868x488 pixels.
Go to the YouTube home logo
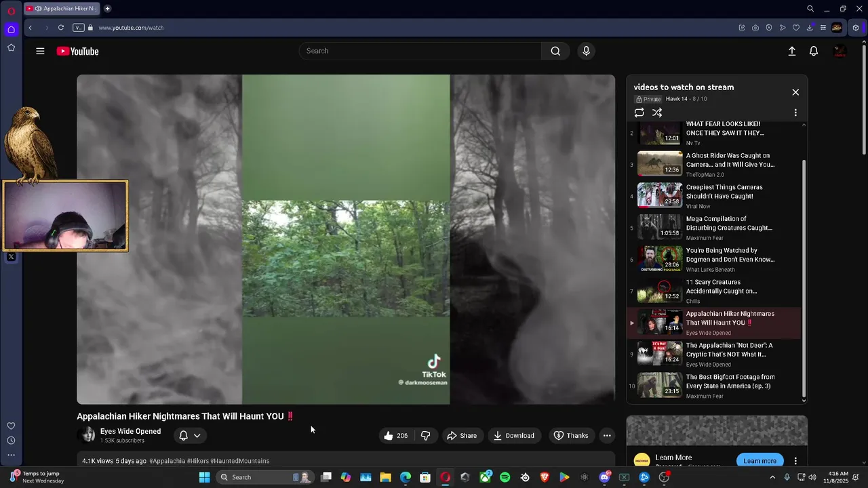click(x=77, y=52)
